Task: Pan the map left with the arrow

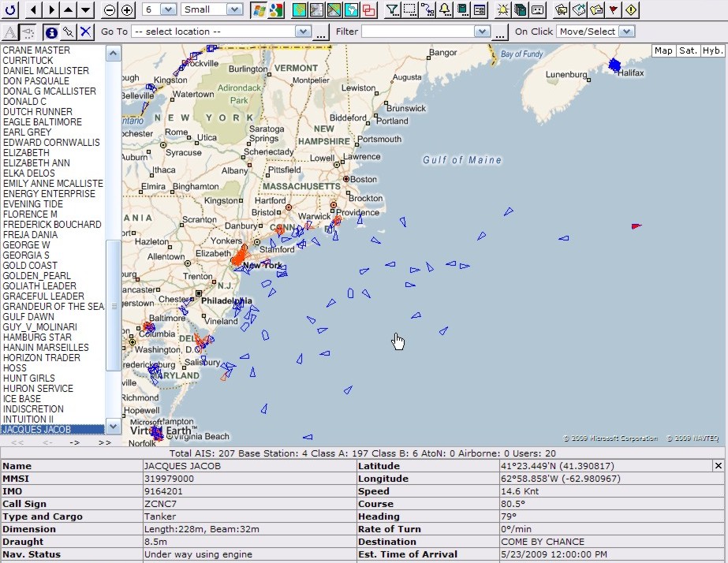Action: point(33,9)
